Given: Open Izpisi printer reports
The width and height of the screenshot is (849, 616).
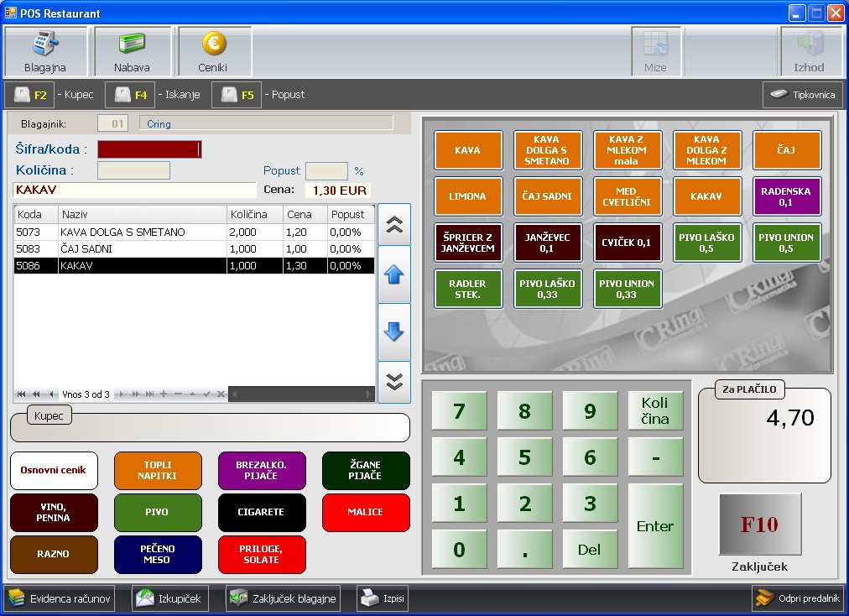Looking at the screenshot, I should coord(383,598).
